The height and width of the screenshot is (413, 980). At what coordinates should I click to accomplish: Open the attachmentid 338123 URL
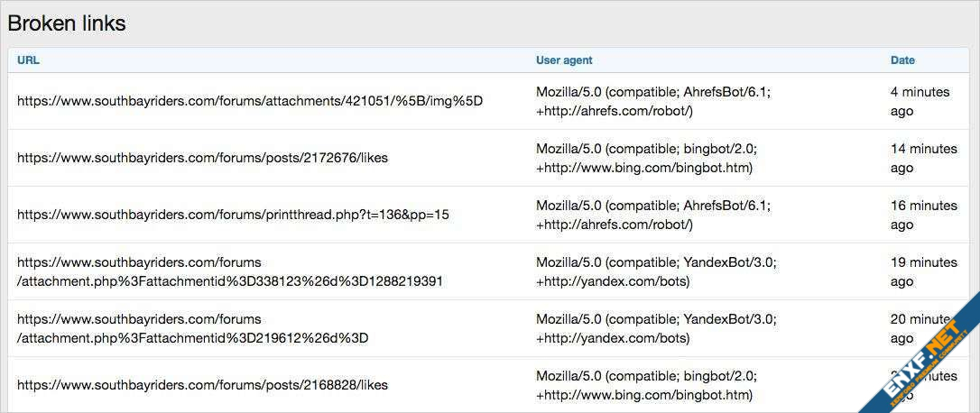229,271
